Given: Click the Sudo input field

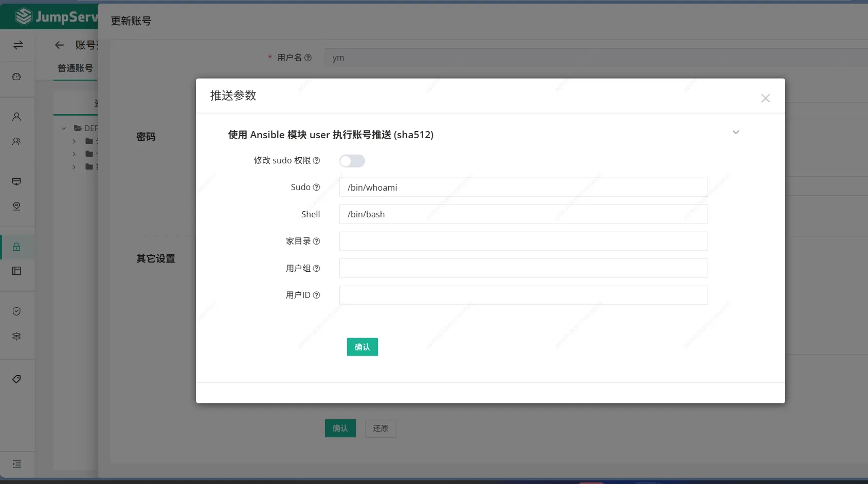Looking at the screenshot, I should coord(523,188).
